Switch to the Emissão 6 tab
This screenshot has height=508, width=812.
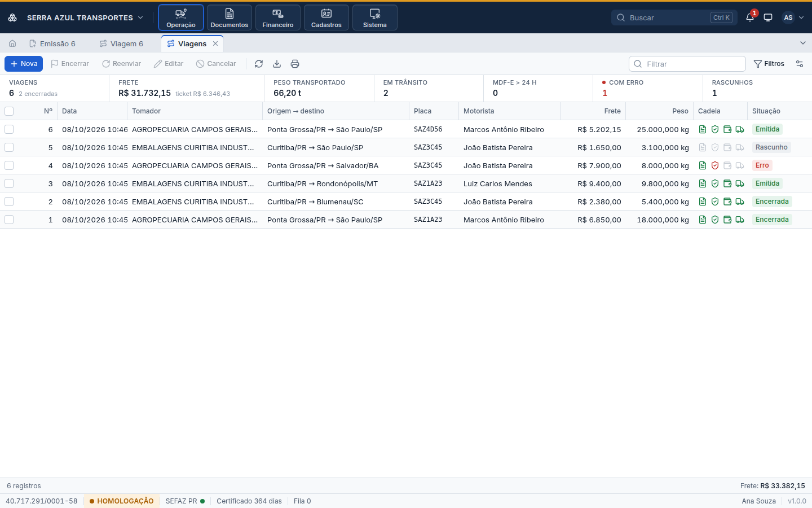(x=52, y=43)
